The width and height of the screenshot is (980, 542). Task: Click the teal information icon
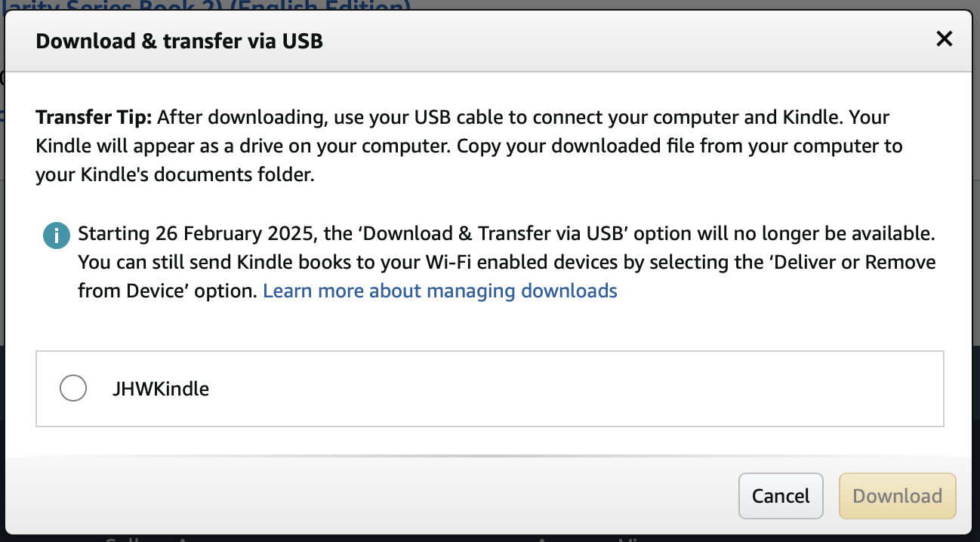(x=56, y=236)
